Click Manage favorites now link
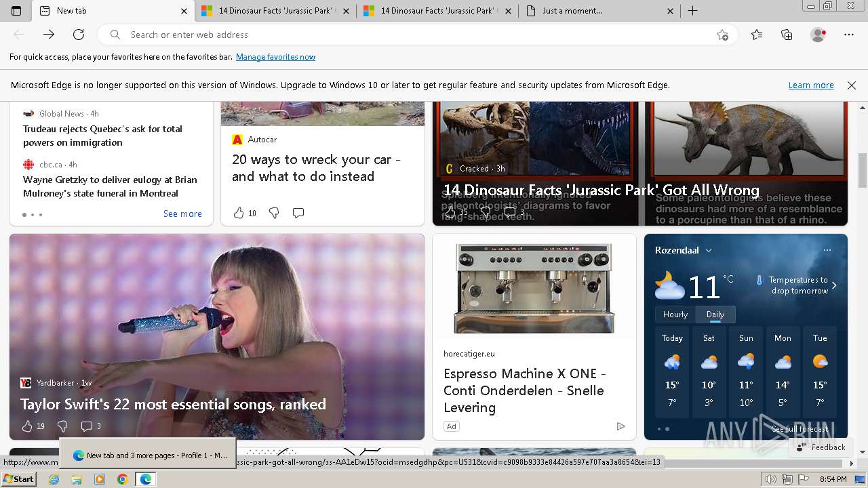The image size is (868, 488). (x=275, y=57)
